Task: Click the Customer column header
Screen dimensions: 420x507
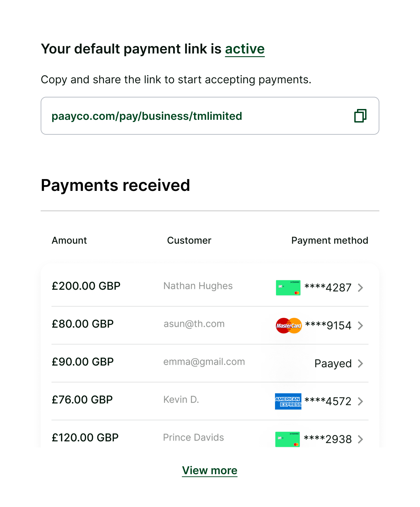Action: [189, 240]
